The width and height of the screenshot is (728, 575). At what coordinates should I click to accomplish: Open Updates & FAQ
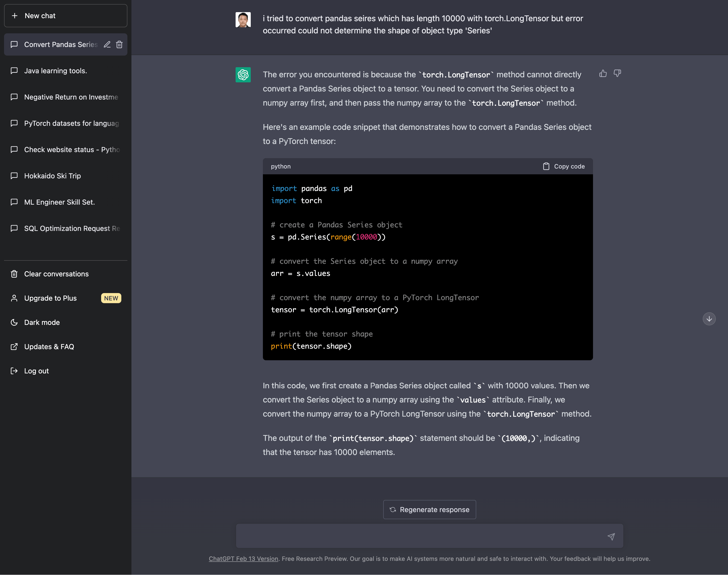pyautogui.click(x=65, y=347)
